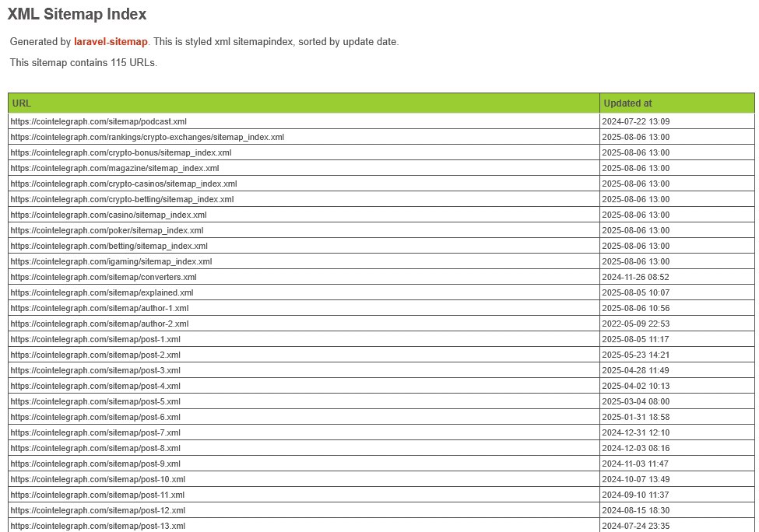
Task: Open the sitemap/post-13.xml link
Action: tap(98, 526)
